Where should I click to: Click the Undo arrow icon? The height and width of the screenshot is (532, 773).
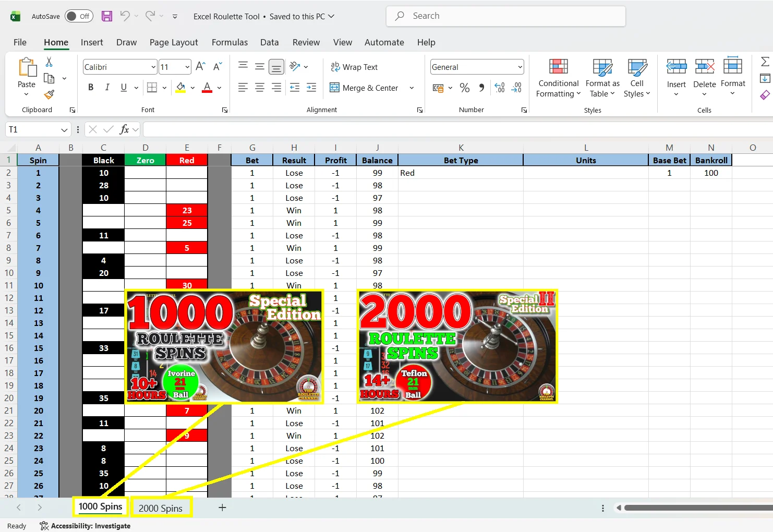[x=125, y=16]
